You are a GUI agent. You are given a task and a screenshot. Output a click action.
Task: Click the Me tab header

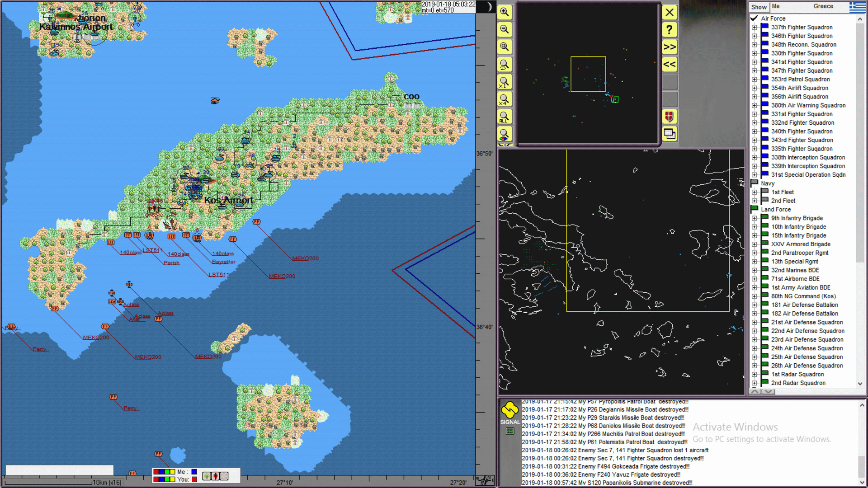(x=776, y=6)
